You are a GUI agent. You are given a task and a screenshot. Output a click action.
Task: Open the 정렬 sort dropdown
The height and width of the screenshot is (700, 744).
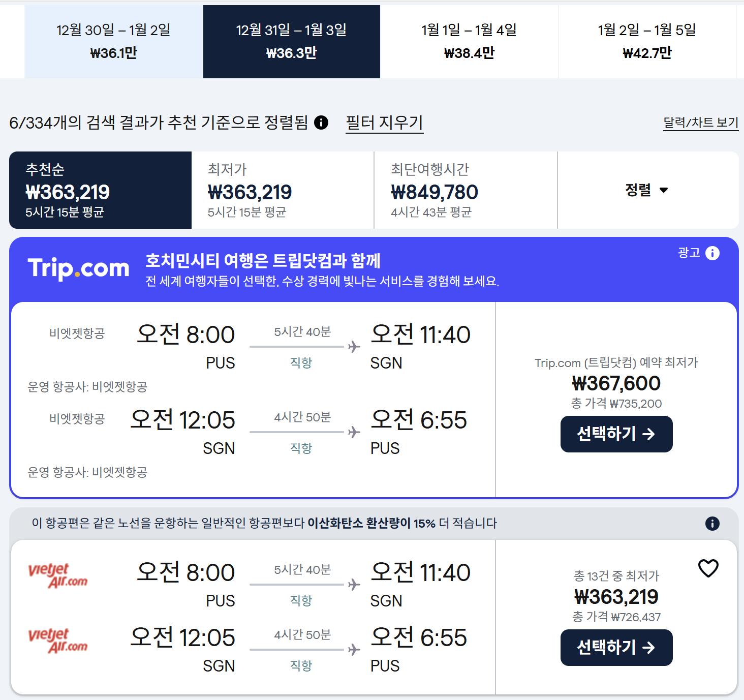click(x=646, y=190)
